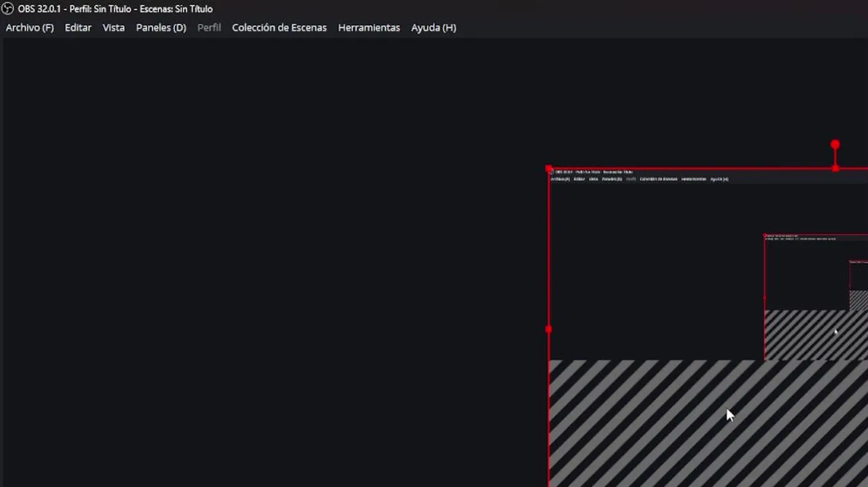Click the OBS logo in the title bar
Viewport: 868px width, 487px height.
click(8, 9)
